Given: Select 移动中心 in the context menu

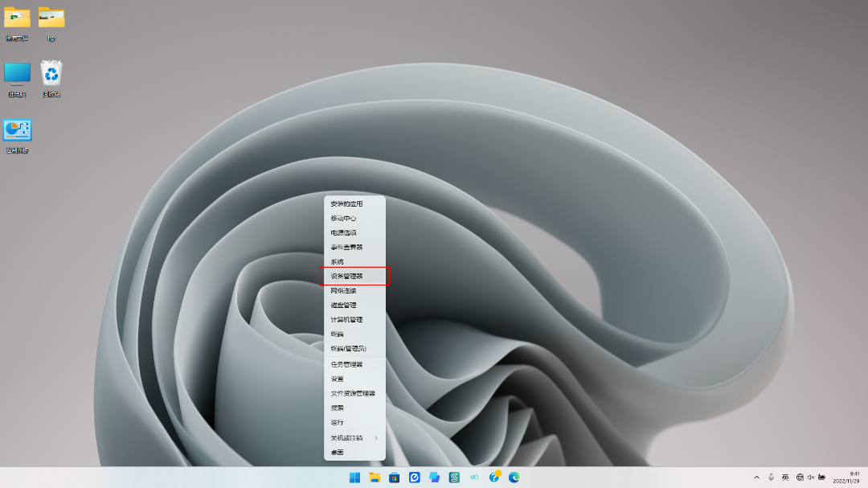Looking at the screenshot, I should pos(354,218).
